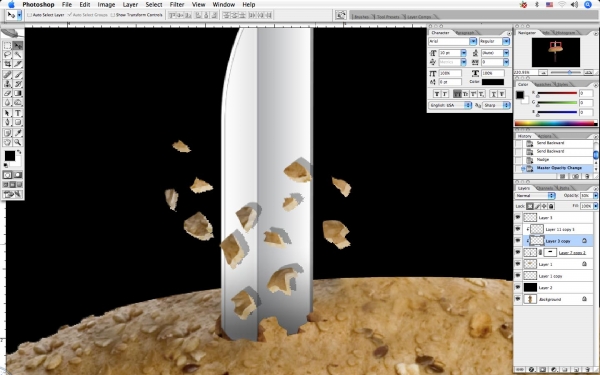This screenshot has height=375, width=600.
Task: Hide Layer 2 black fill layer
Action: (x=518, y=287)
